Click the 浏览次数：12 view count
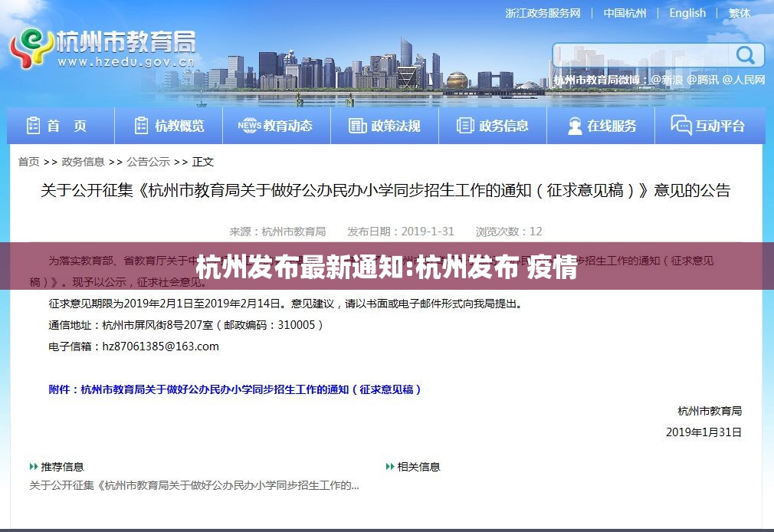Image resolution: width=774 pixels, height=532 pixels. pos(508,232)
